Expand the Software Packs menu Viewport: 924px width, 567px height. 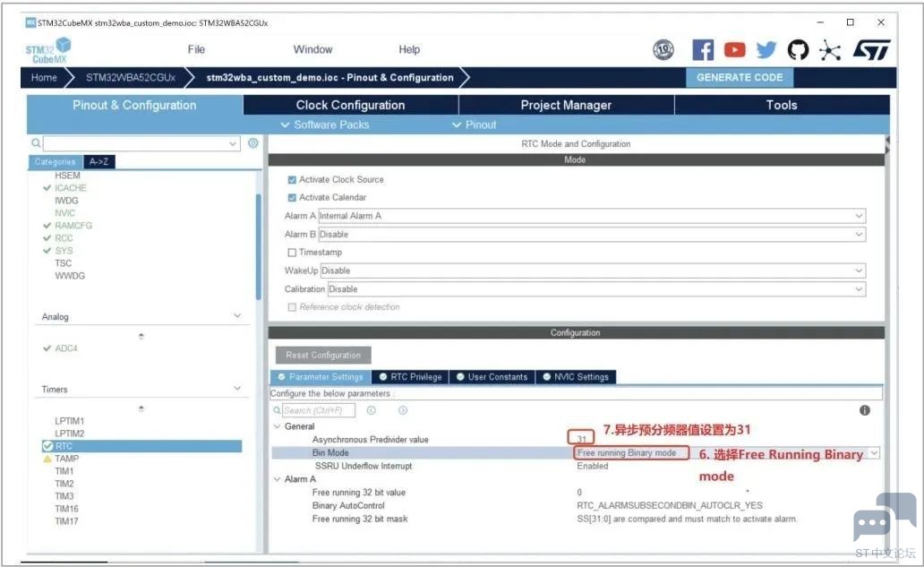coord(325,125)
